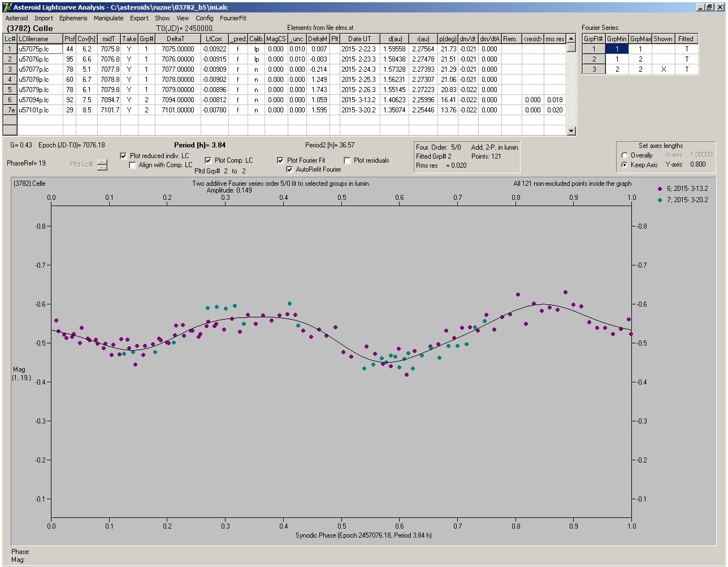Click the PhaseRef= 19. label
Viewport: 728px width, 567px height.
[x=27, y=163]
